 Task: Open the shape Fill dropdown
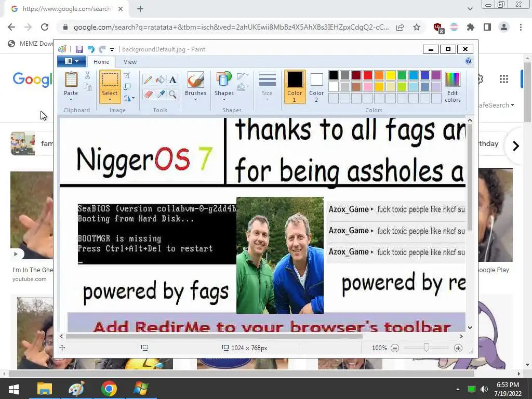(x=243, y=87)
